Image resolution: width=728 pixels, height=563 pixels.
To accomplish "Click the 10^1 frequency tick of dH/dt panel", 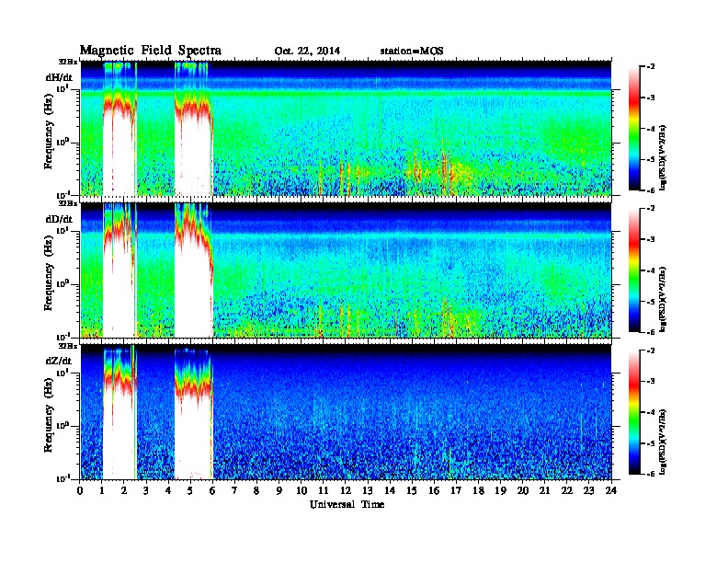I will (63, 88).
